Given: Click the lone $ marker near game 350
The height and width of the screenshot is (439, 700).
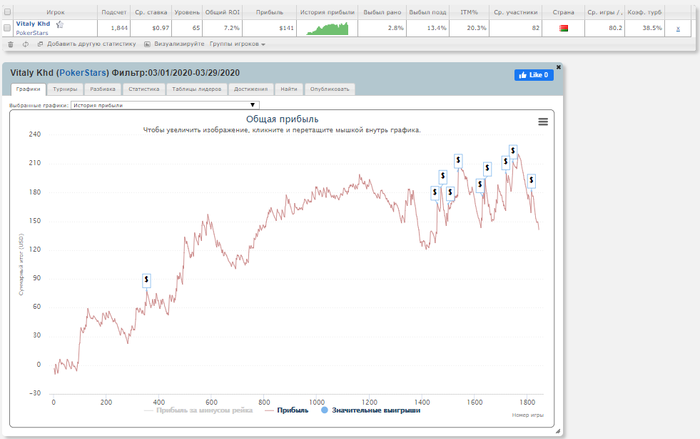Looking at the screenshot, I should tap(146, 280).
